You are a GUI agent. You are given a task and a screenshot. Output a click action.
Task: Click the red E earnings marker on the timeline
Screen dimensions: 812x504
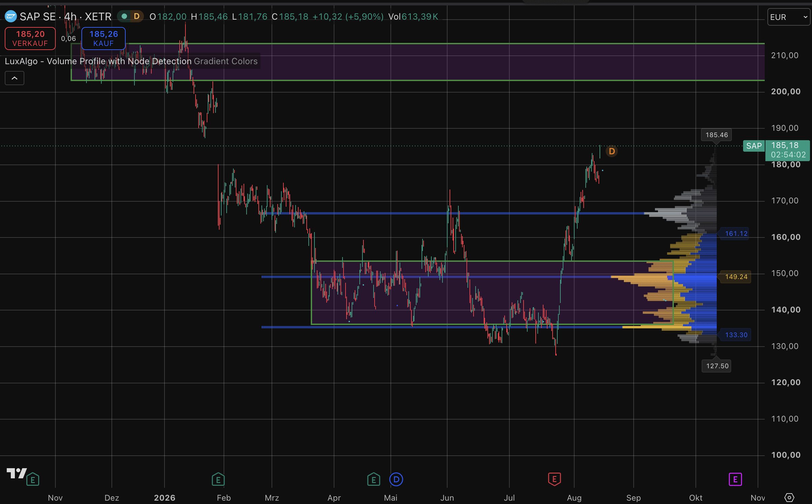(x=554, y=479)
